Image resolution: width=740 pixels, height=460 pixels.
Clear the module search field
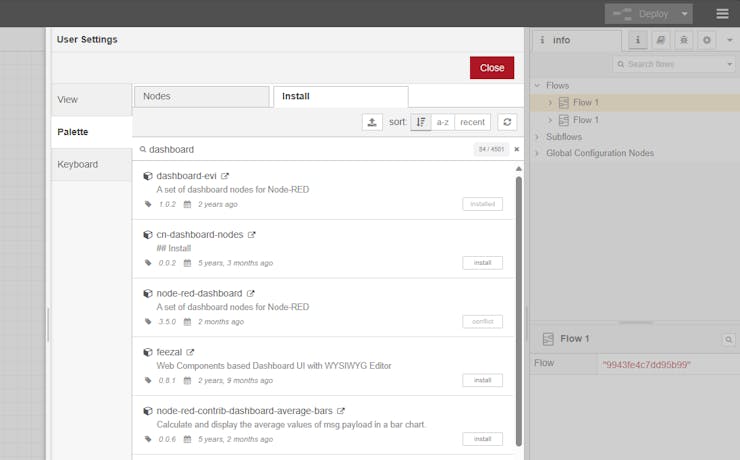[517, 149]
